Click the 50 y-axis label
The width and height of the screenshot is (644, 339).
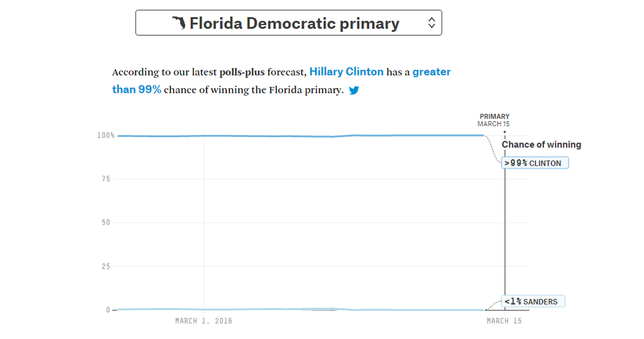[x=106, y=222]
